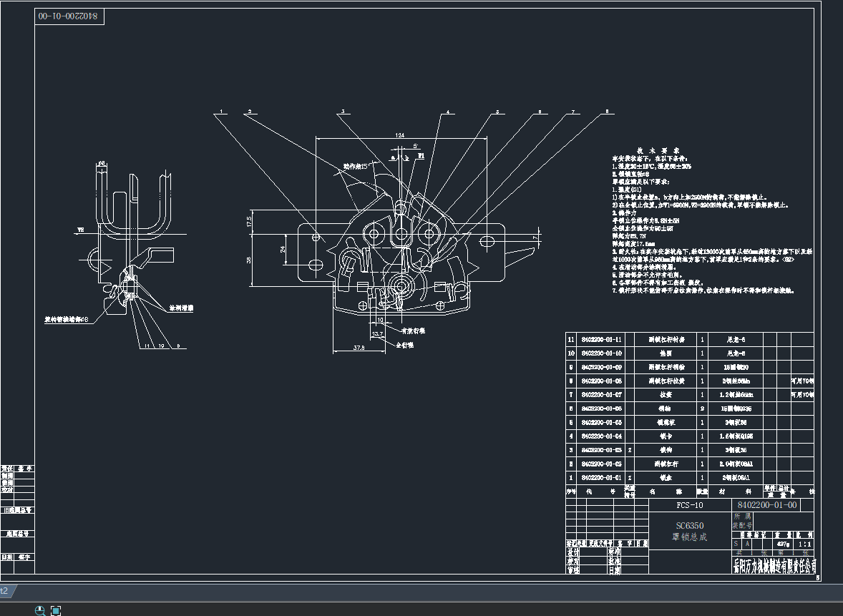Image resolution: width=843 pixels, height=616 pixels.
Task: Click balloon callout number 8 label
Action: [x=607, y=112]
